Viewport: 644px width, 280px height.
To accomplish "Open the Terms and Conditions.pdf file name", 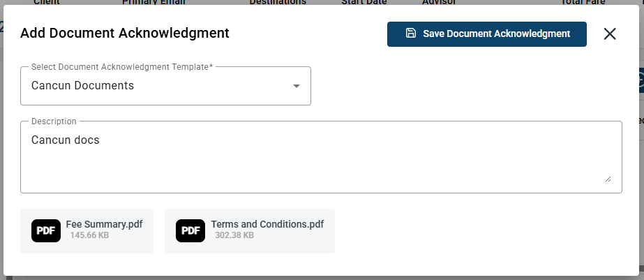I will [x=267, y=225].
